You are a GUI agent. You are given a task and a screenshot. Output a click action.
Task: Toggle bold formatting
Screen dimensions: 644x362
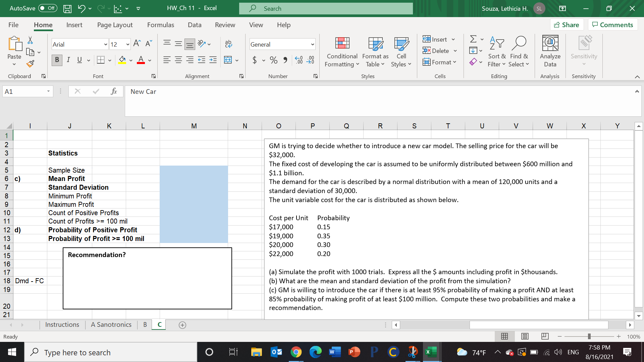pos(57,60)
